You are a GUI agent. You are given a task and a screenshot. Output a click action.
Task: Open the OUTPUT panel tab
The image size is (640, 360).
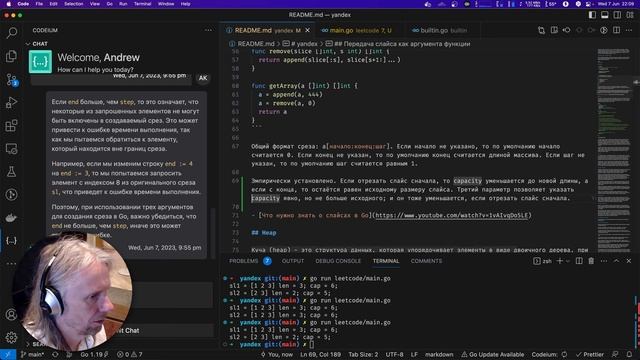[x=293, y=261]
